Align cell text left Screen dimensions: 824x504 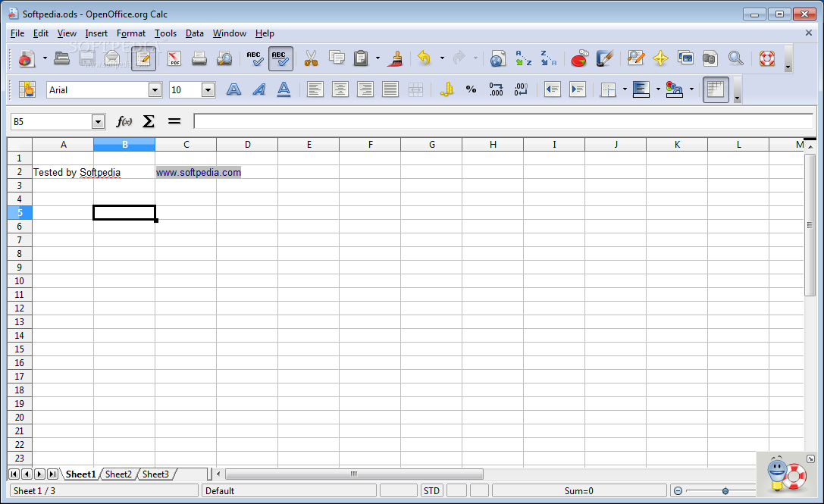315,90
